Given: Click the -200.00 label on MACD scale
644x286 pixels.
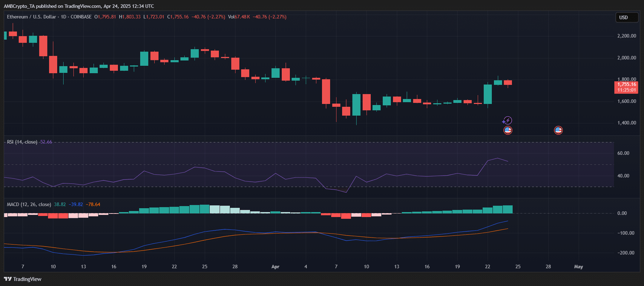Looking at the screenshot, I should [x=626, y=253].
